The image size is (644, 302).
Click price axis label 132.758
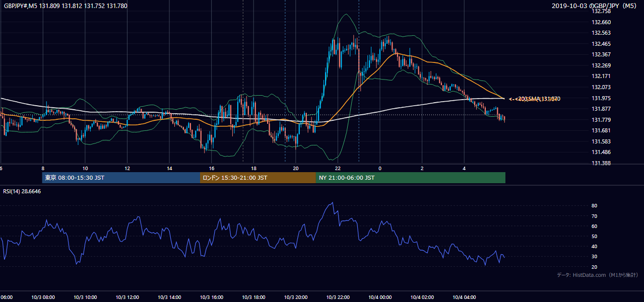pos(601,11)
